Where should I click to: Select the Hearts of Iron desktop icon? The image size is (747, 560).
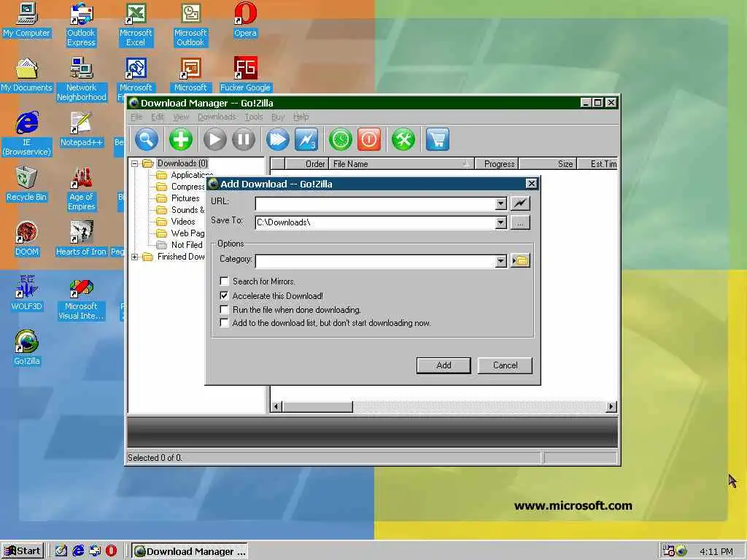(81, 239)
